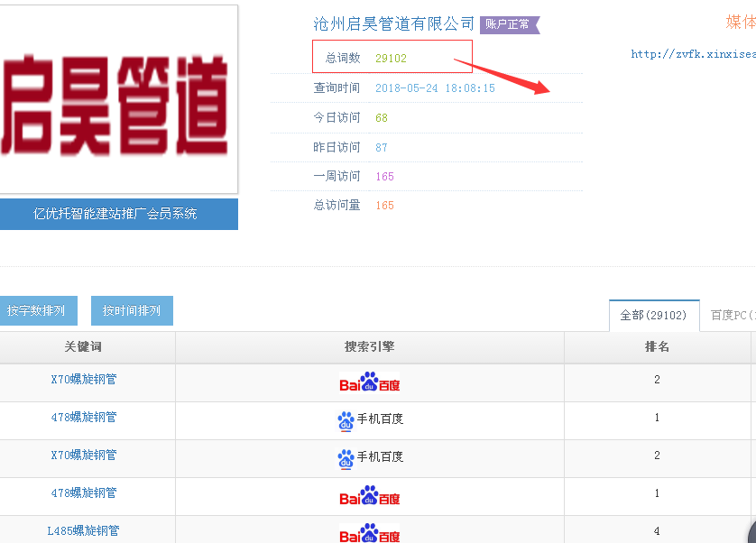Open the 亿优托智能建站推广会员系统 blue banner

(x=115, y=214)
